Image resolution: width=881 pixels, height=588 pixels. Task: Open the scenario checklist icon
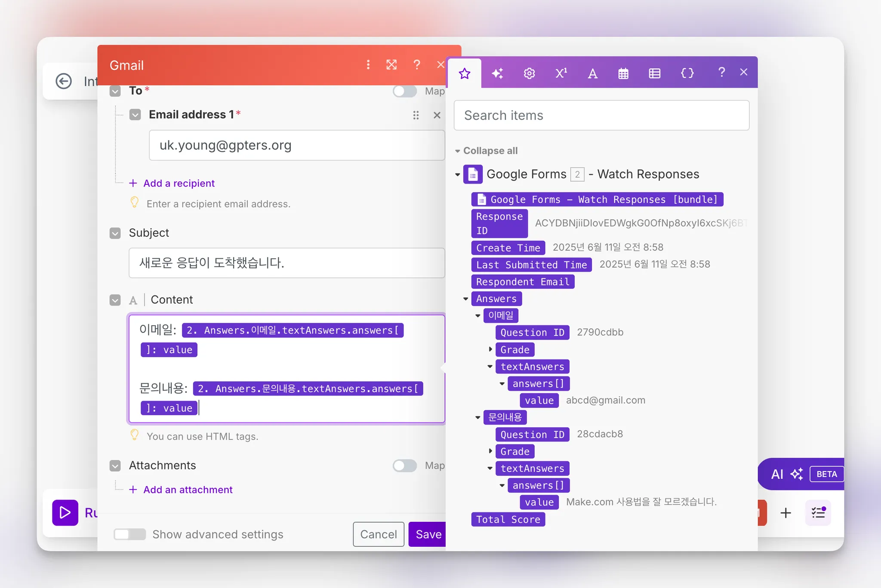818,513
